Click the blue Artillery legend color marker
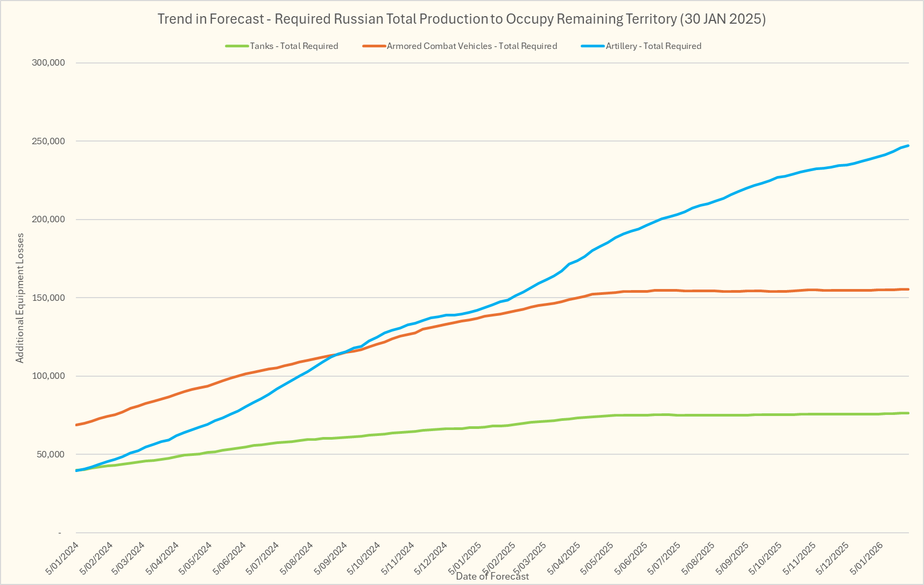The image size is (924, 585). point(593,46)
